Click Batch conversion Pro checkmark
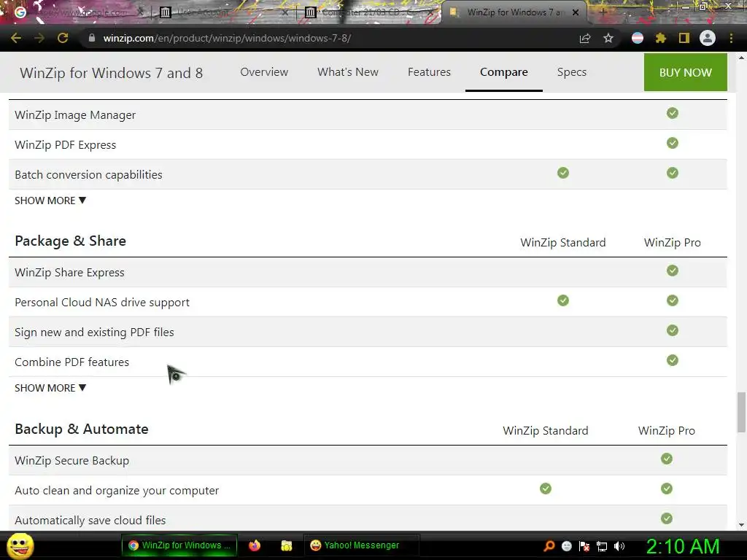Screen dimensions: 747x560 coord(672,173)
